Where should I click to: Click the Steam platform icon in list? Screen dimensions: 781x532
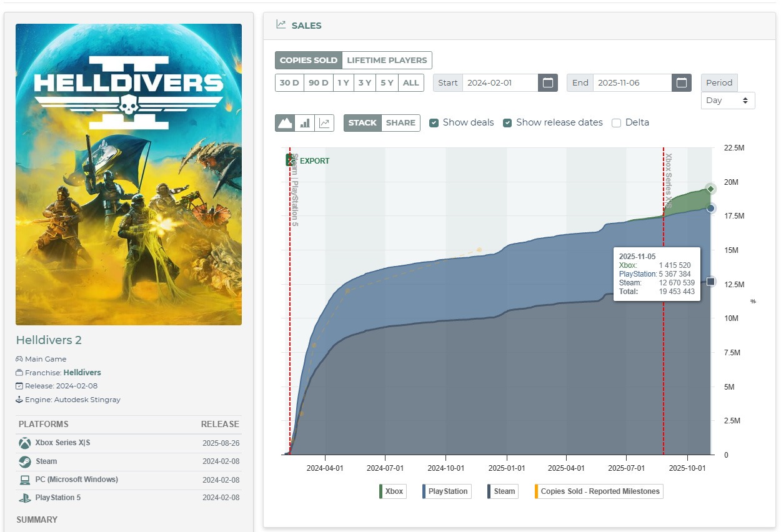click(x=24, y=462)
